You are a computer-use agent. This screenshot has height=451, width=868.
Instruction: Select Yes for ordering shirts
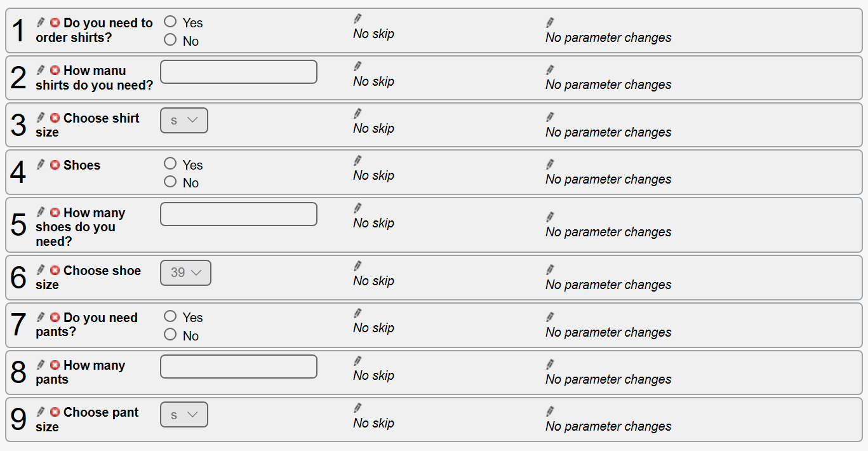(170, 22)
